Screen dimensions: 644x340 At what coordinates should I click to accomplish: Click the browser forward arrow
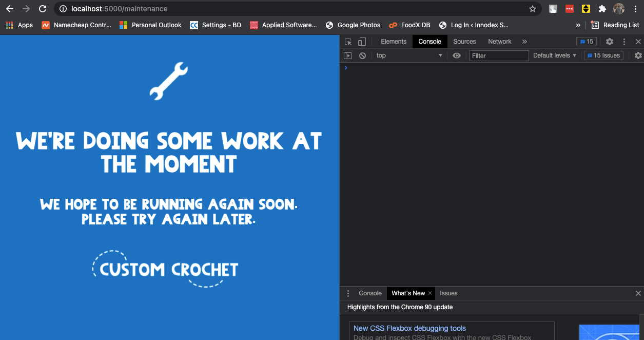(26, 9)
